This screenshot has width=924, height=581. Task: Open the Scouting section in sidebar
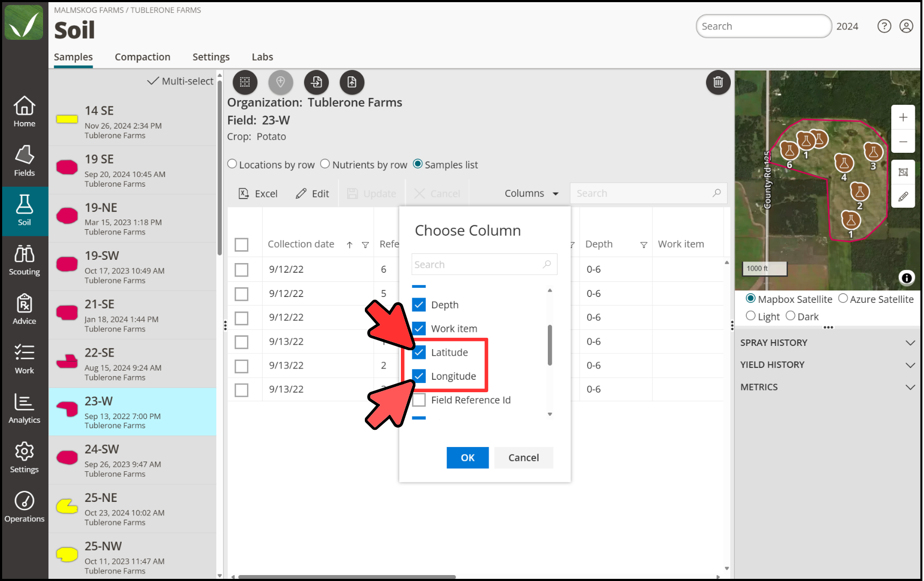(24, 260)
